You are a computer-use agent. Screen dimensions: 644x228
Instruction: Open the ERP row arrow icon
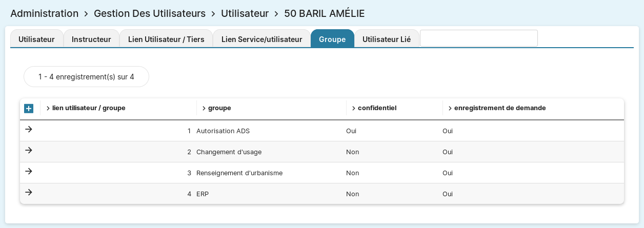pos(29,192)
